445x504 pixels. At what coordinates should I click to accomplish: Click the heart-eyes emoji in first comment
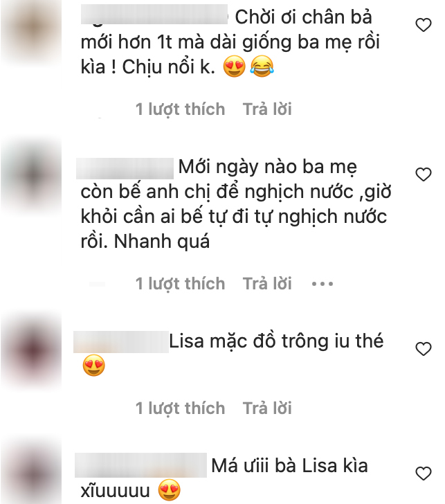click(234, 66)
